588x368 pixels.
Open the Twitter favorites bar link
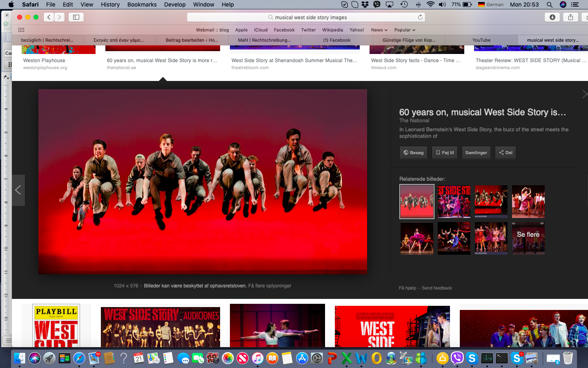308,30
